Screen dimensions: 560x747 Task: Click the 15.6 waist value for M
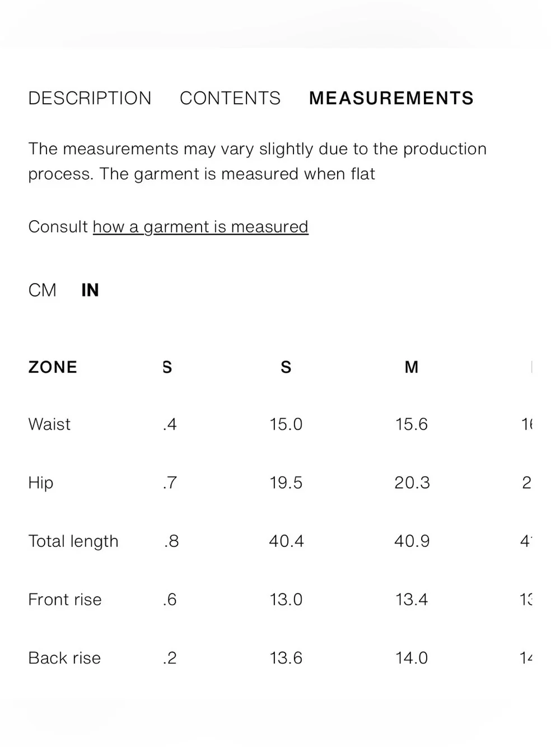412,424
